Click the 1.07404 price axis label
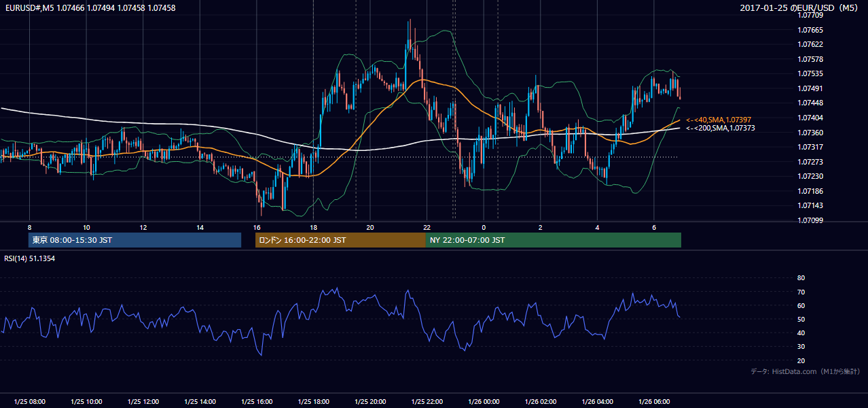The height and width of the screenshot is (408, 868). [810, 118]
